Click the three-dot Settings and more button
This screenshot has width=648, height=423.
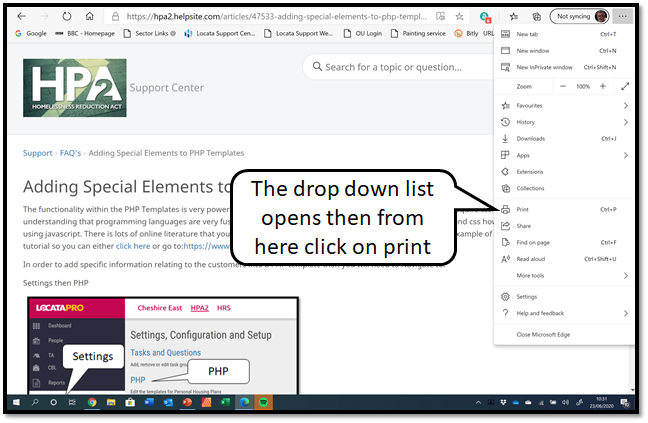click(622, 17)
